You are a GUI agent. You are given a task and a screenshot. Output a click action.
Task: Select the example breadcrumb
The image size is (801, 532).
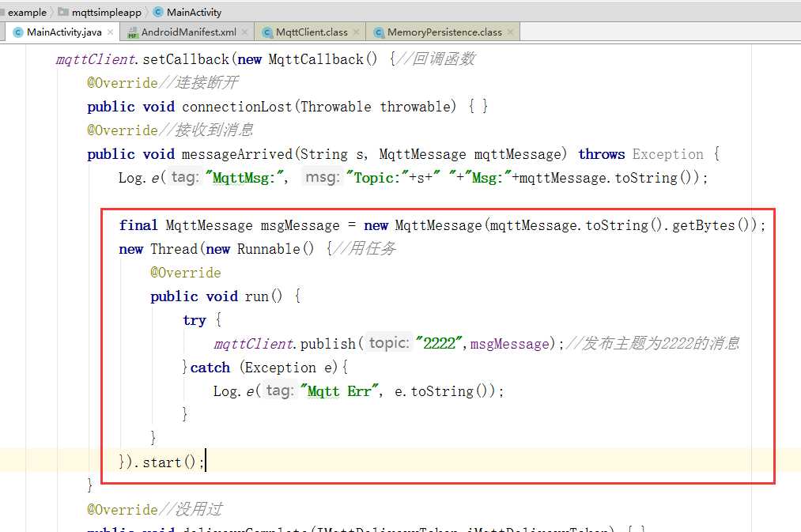(27, 12)
